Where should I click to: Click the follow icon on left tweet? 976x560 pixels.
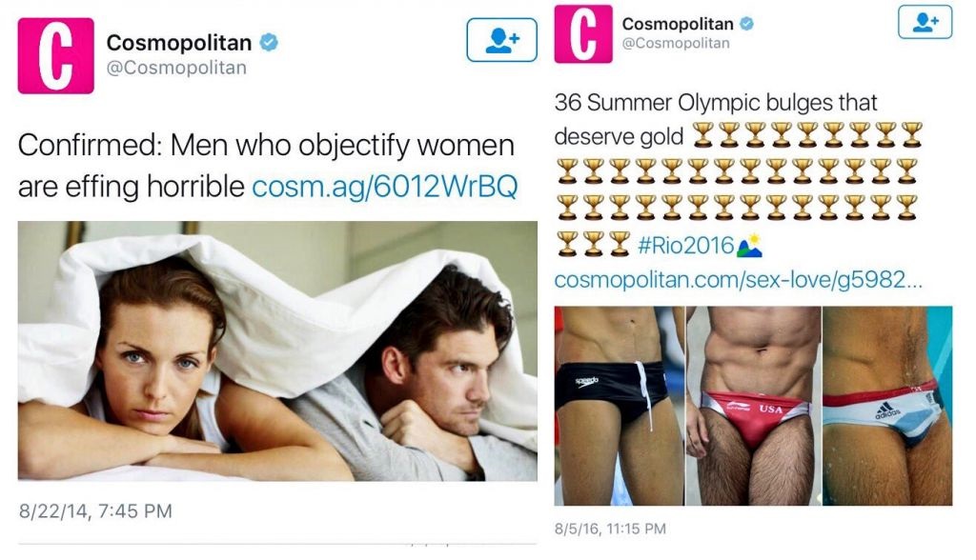(501, 40)
